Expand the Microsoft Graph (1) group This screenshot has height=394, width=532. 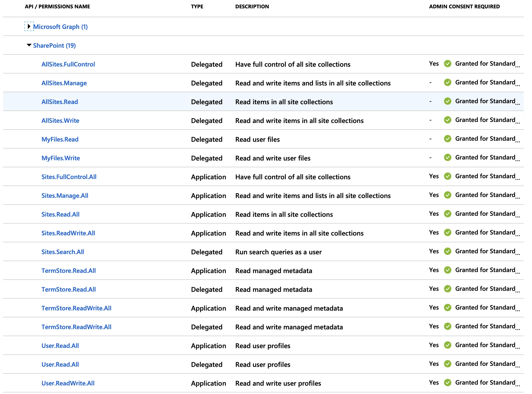(x=29, y=27)
